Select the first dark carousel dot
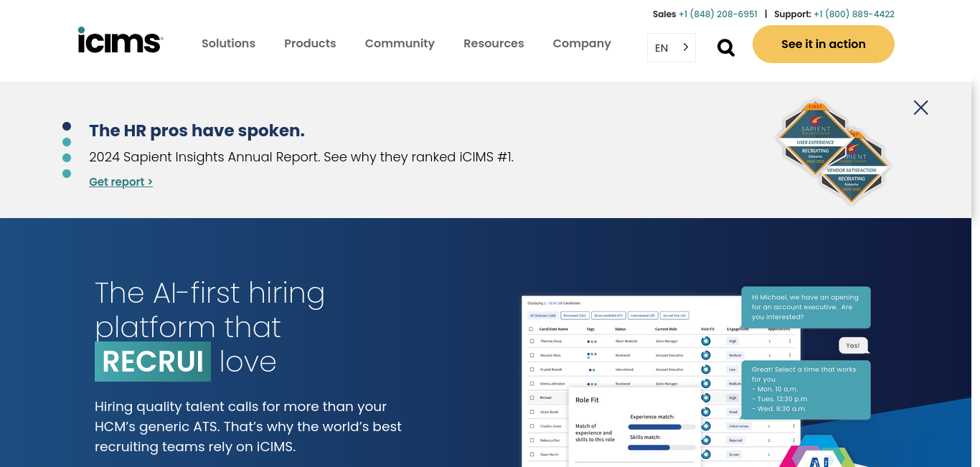Screen dimensions: 980x467 pyautogui.click(x=67, y=126)
